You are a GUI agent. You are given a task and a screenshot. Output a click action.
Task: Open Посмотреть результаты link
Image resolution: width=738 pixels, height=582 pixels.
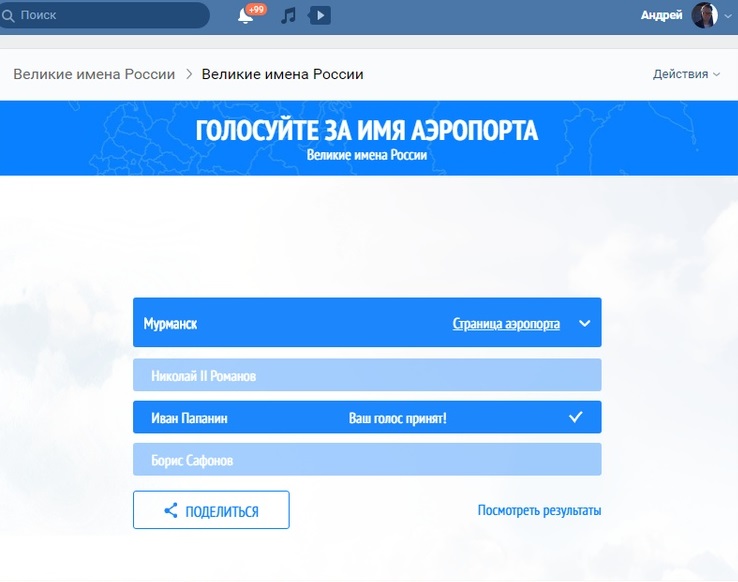point(539,510)
